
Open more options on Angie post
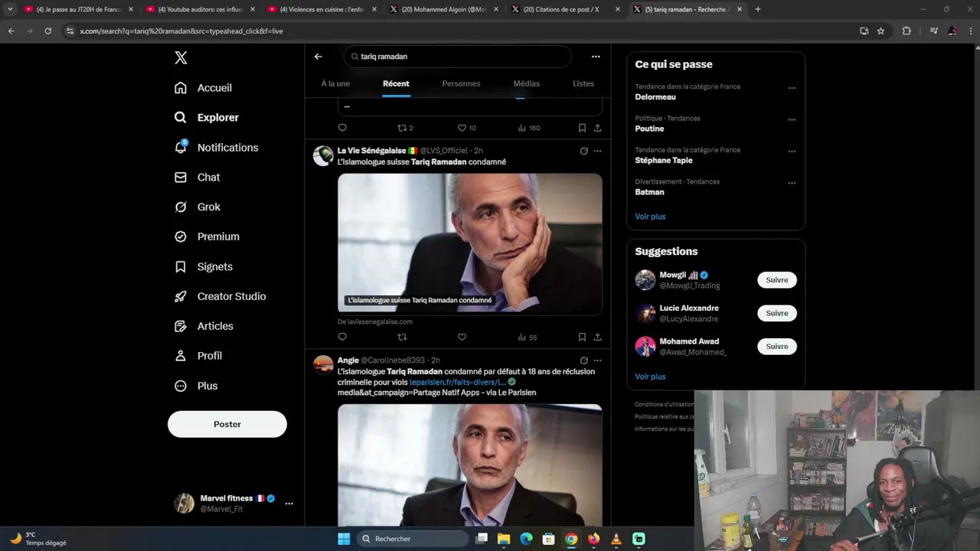597,360
